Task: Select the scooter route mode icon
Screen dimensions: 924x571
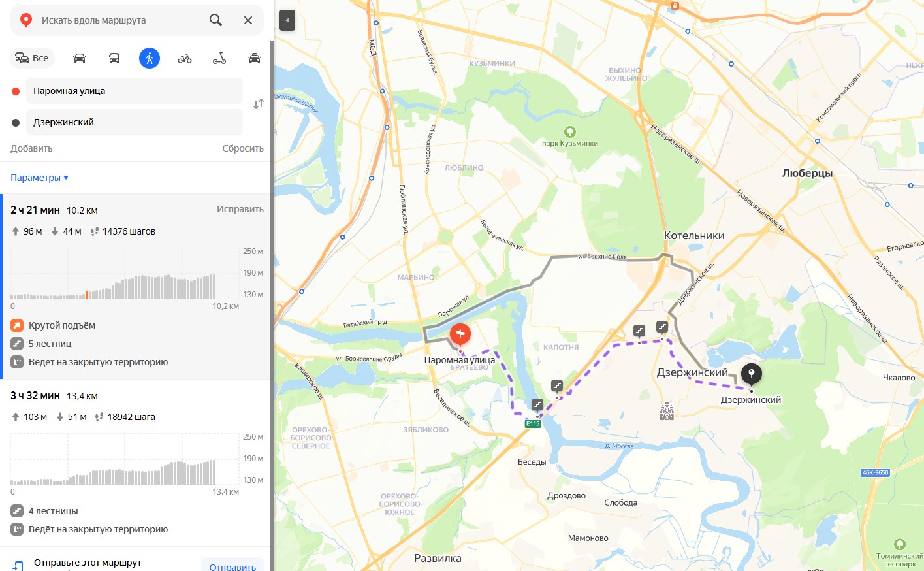Action: point(219,58)
